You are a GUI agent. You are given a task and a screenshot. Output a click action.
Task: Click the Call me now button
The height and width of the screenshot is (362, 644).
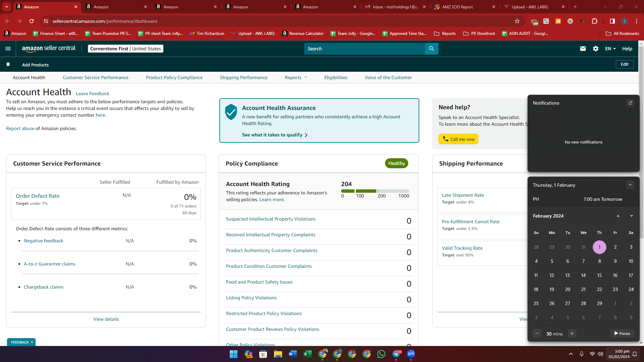pos(458,139)
